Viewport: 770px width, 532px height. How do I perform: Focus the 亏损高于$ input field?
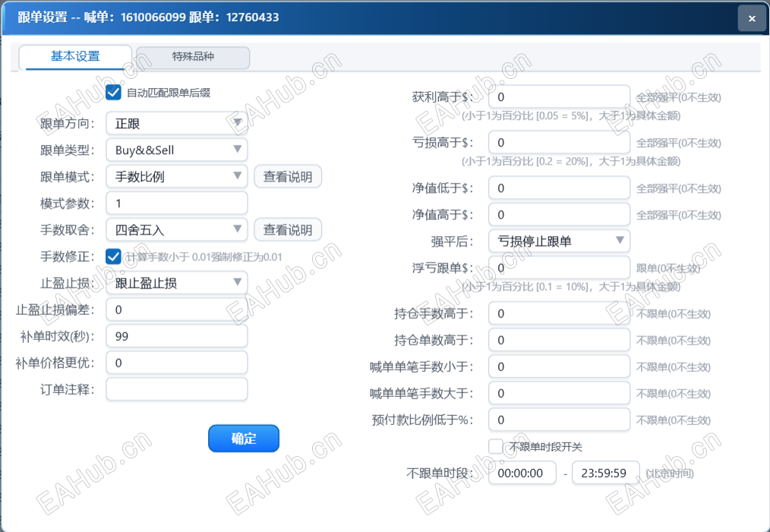point(560,143)
